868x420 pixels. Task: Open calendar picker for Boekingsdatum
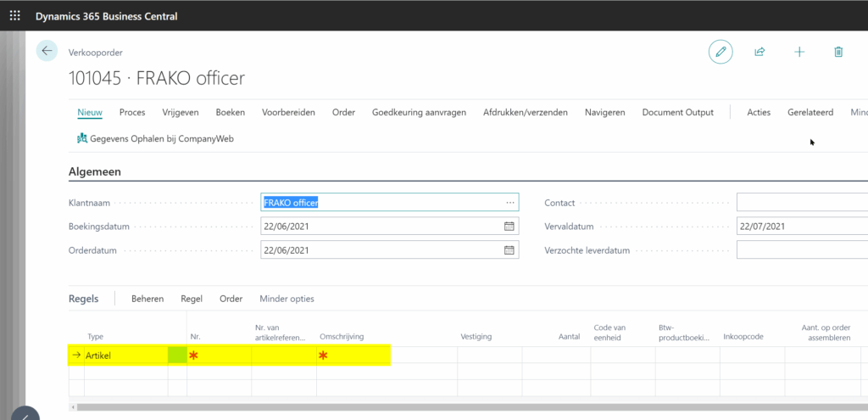click(509, 227)
